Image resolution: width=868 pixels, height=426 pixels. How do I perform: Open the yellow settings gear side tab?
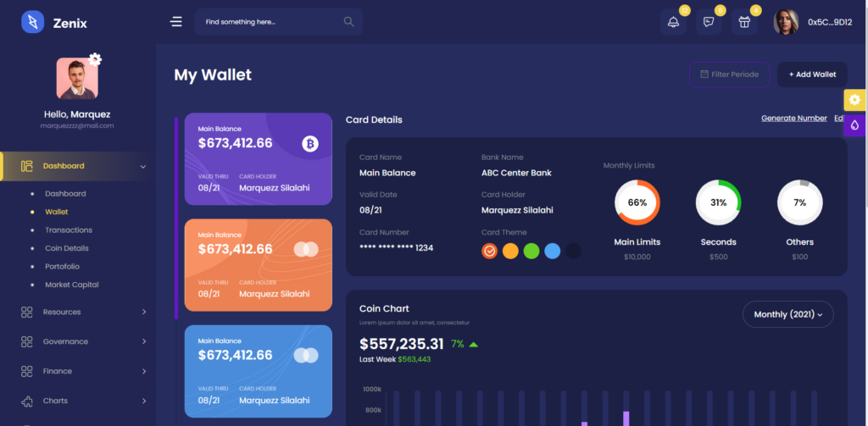(x=855, y=100)
